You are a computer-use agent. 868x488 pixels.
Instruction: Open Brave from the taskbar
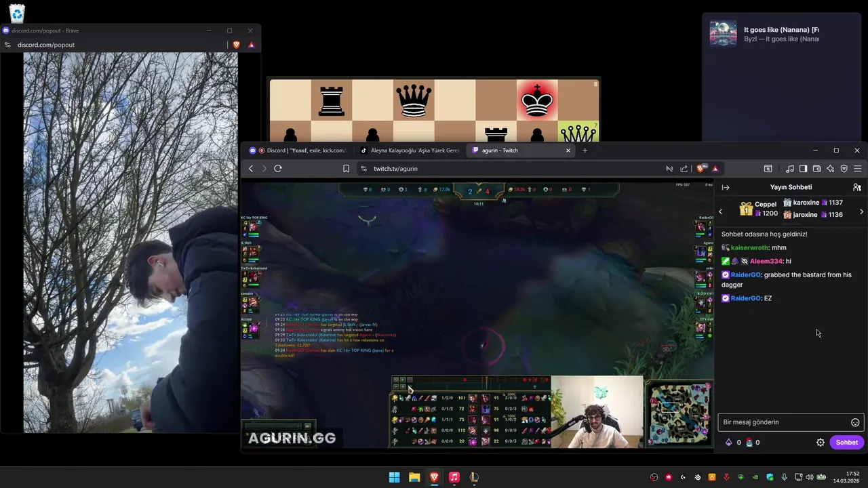(x=434, y=477)
